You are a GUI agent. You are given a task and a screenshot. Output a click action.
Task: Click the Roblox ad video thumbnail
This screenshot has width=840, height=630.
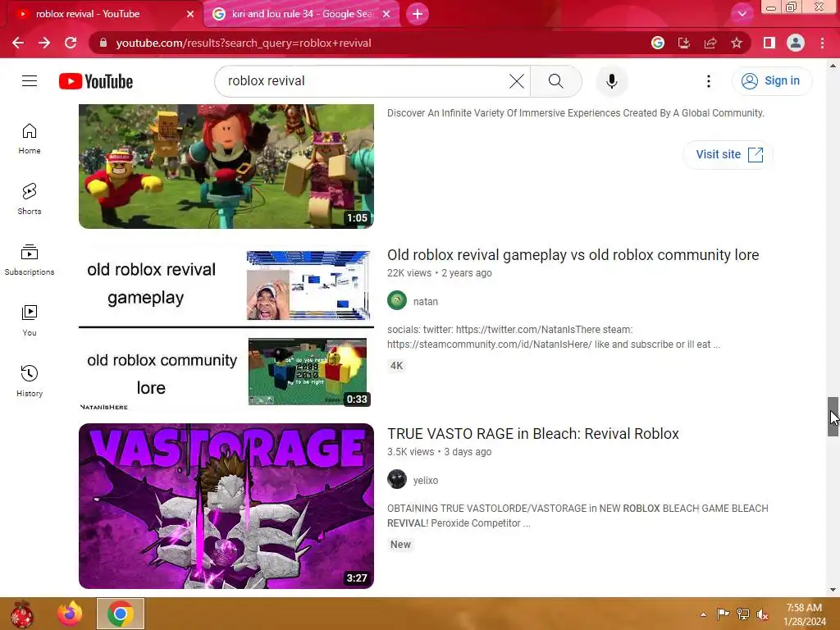226,166
